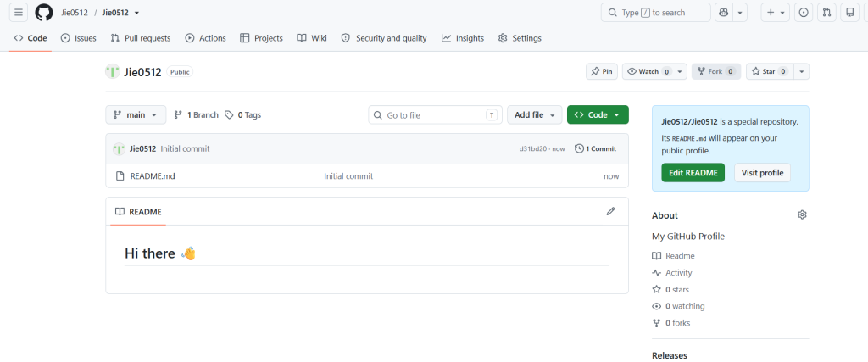The width and height of the screenshot is (868, 362).
Task: Expand the Copilot dropdown arrow
Action: pos(739,12)
